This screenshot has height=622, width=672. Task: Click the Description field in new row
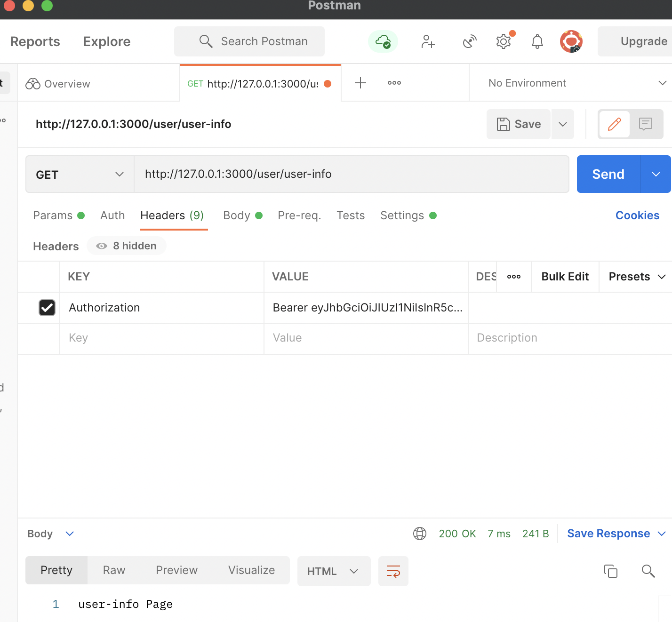point(570,338)
